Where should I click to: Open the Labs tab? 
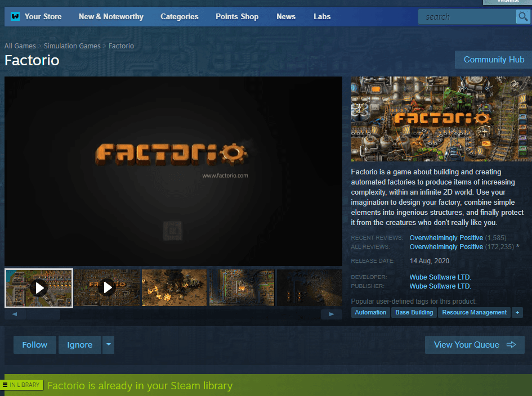[x=322, y=17]
